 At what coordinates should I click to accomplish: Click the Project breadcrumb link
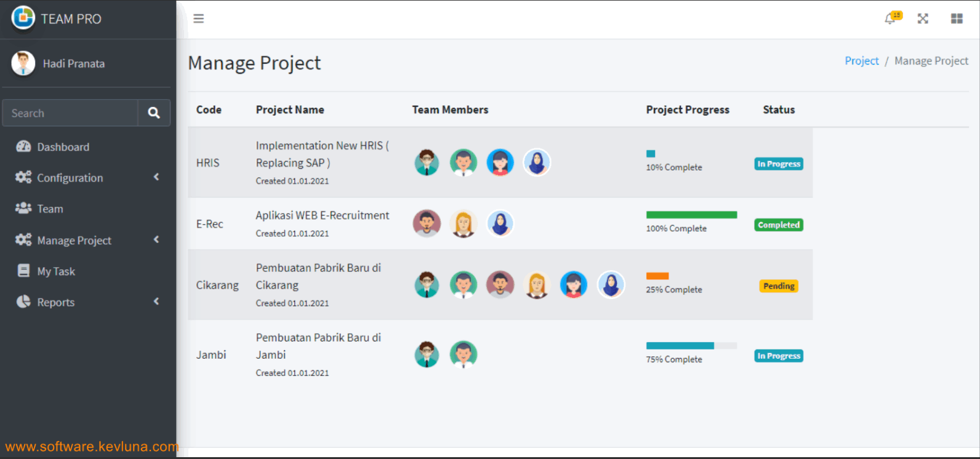click(861, 61)
